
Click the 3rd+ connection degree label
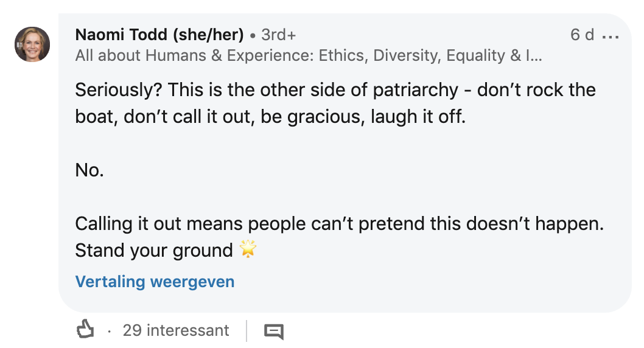[279, 35]
